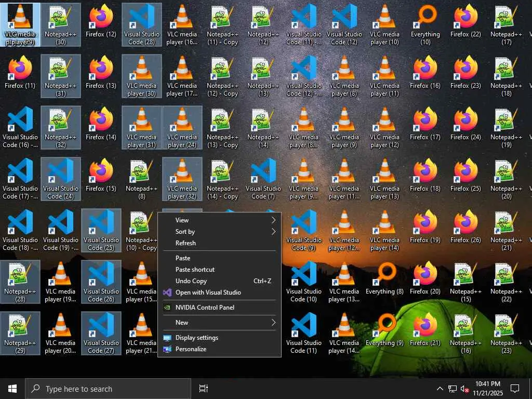The height and width of the screenshot is (399, 532).
Task: Select the Everything (8) desktop icon
Action: 384,278
